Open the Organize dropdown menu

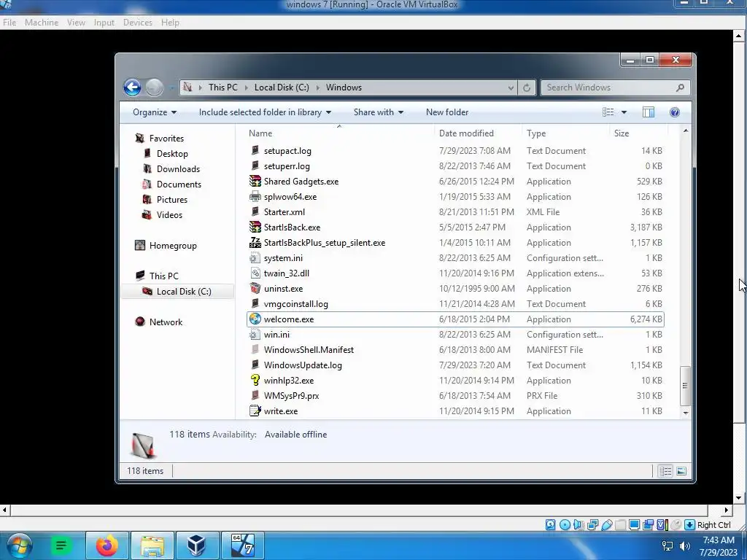(x=155, y=112)
